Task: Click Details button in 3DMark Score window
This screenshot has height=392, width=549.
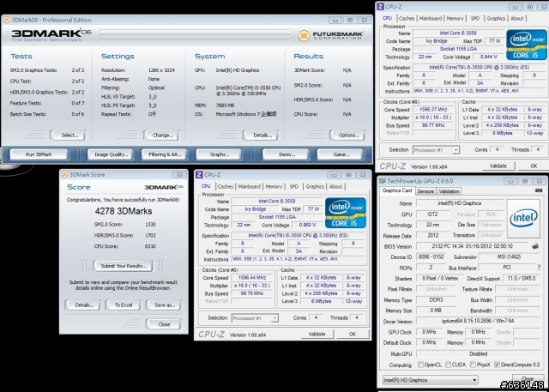Action: pos(83,305)
